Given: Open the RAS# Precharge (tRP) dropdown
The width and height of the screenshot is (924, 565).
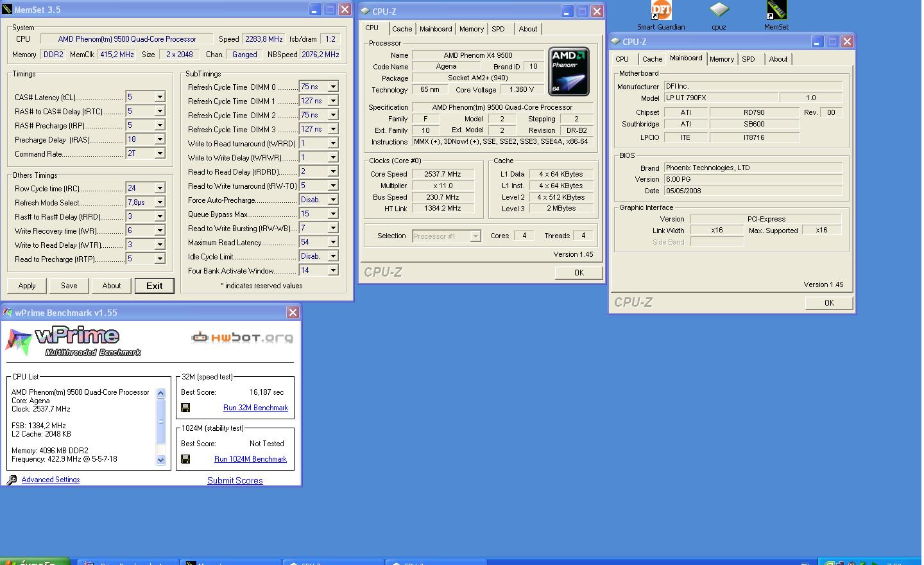Looking at the screenshot, I should pos(160,125).
